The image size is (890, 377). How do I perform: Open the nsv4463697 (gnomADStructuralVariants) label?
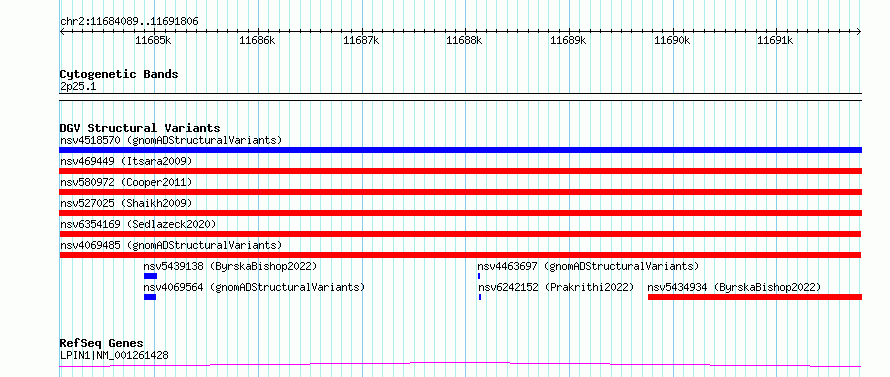(x=588, y=266)
